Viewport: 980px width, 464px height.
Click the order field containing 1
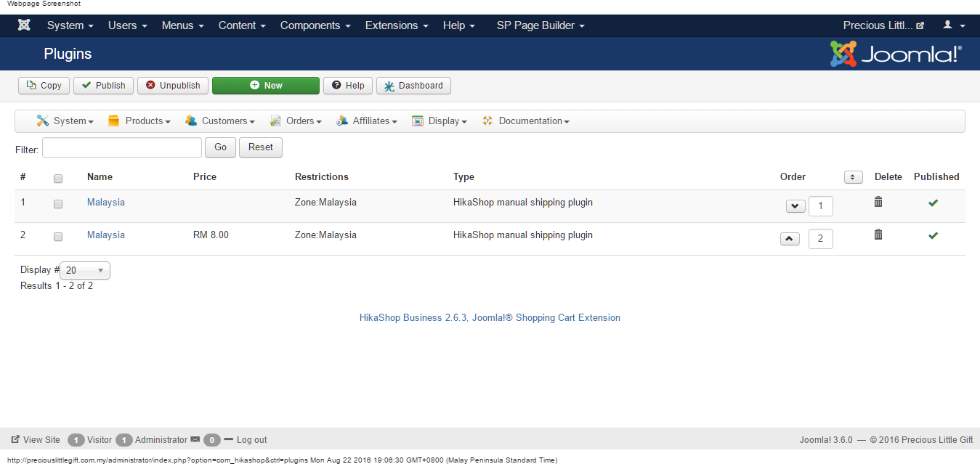coord(821,206)
